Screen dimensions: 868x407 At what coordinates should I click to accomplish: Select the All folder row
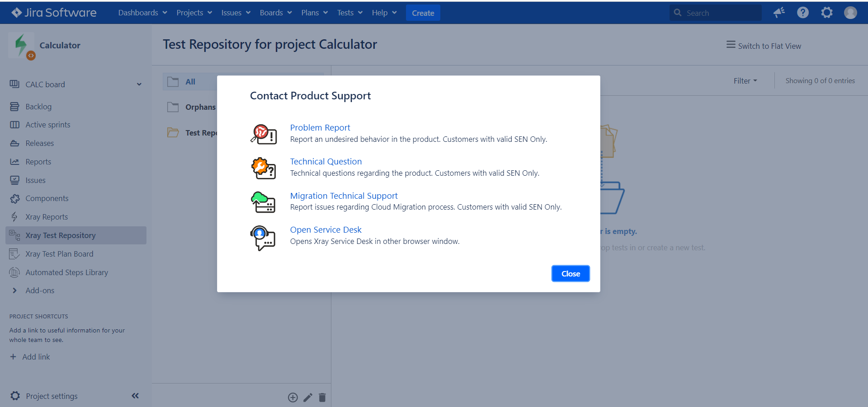tap(243, 82)
